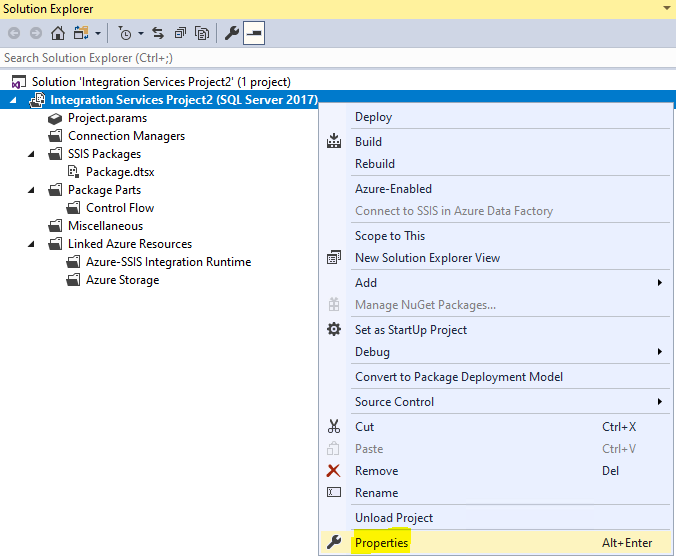
Task: Click the Integration Services Project2 project icon
Action: 37,100
